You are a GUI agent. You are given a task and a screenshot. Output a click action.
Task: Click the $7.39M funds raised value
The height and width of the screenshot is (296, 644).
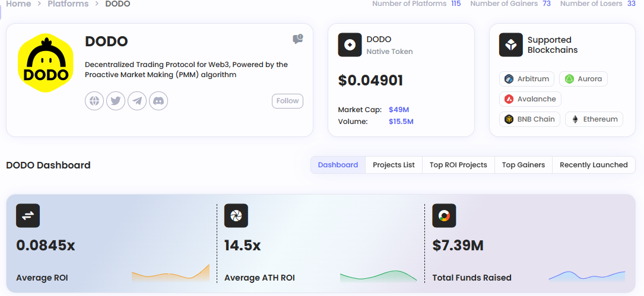pos(458,246)
